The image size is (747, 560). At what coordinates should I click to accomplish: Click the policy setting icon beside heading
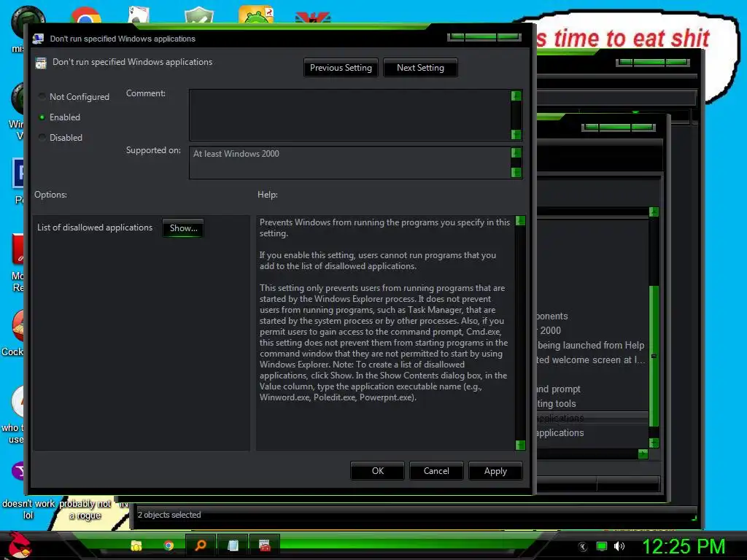click(x=41, y=63)
